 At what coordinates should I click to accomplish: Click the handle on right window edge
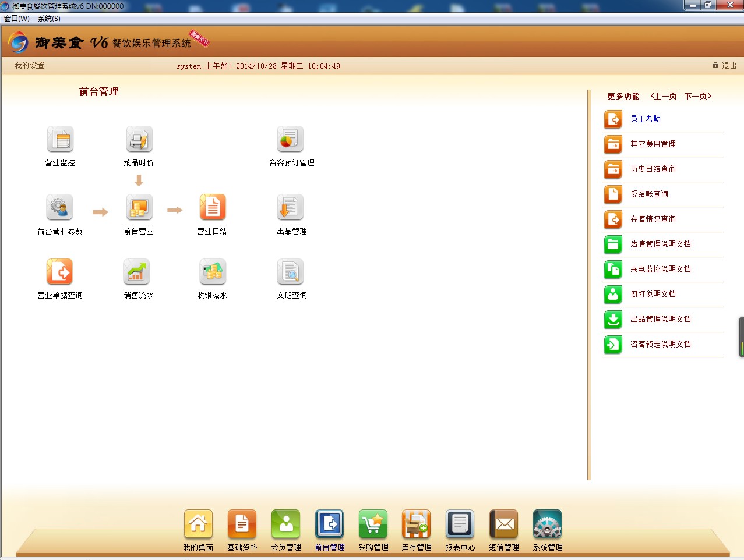(741, 337)
